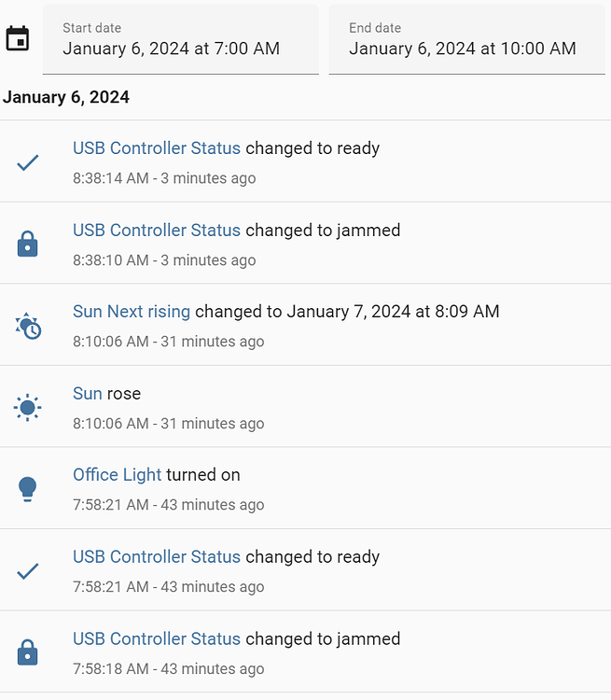Viewport: 611px width, 700px height.
Task: Click lock icon of 7:58:18 AM jammed entry
Action: point(28,652)
